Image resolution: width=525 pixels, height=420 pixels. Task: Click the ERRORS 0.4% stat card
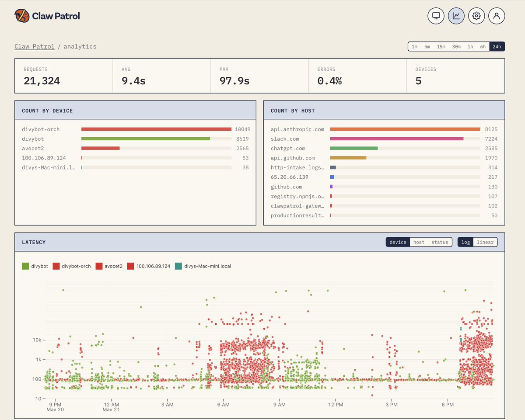[x=358, y=76]
